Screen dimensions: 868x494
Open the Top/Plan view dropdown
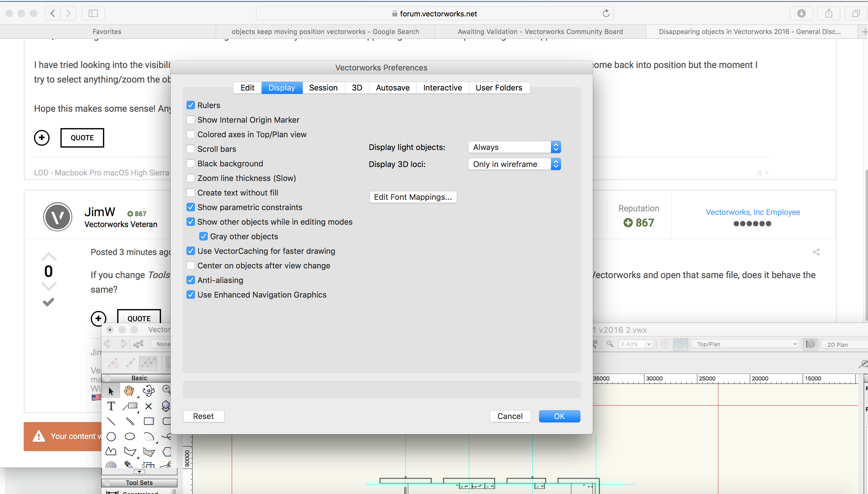click(745, 344)
